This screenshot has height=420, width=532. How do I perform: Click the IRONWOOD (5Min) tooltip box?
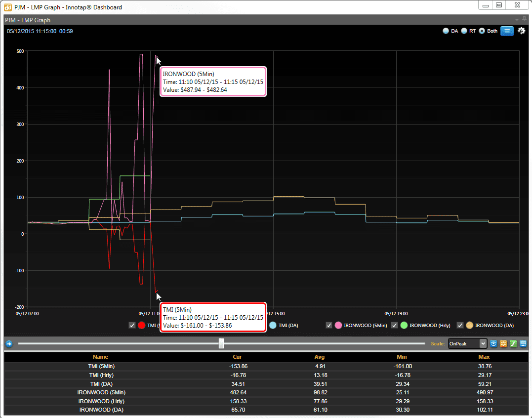pos(213,82)
